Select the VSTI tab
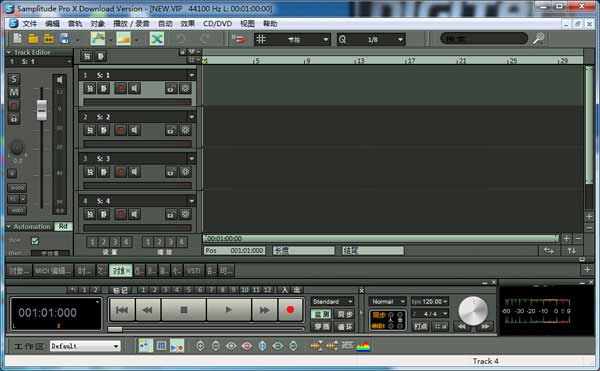The height and width of the screenshot is (371, 600). (193, 271)
